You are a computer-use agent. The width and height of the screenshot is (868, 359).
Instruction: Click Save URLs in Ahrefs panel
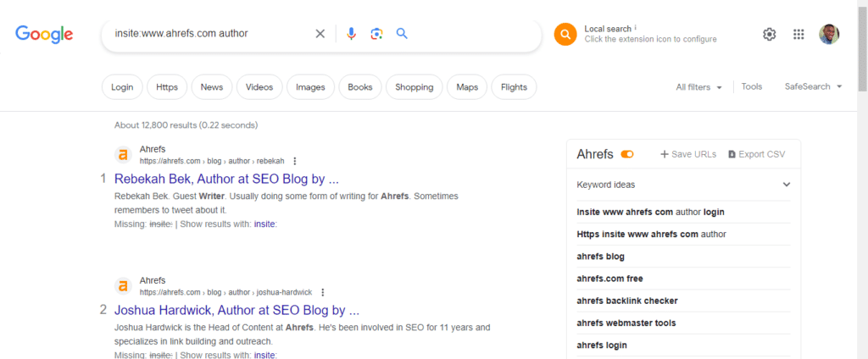point(688,154)
